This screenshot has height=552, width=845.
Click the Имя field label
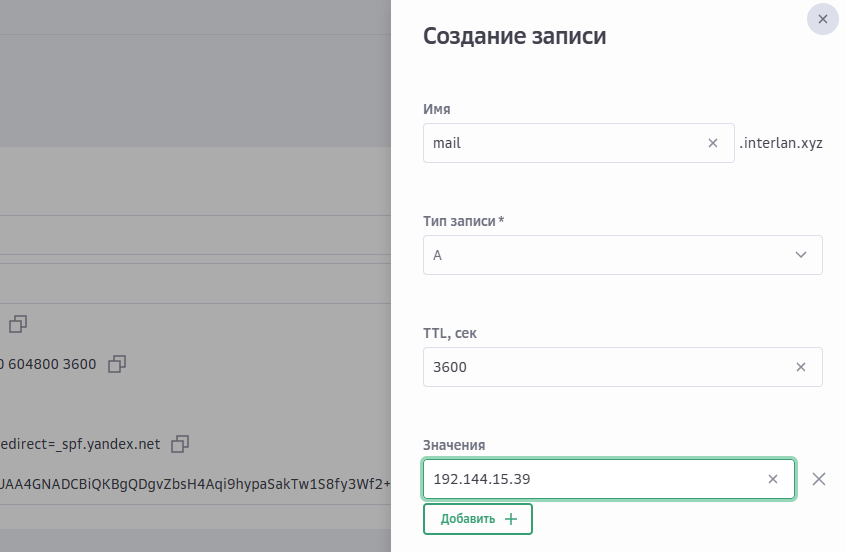click(437, 109)
